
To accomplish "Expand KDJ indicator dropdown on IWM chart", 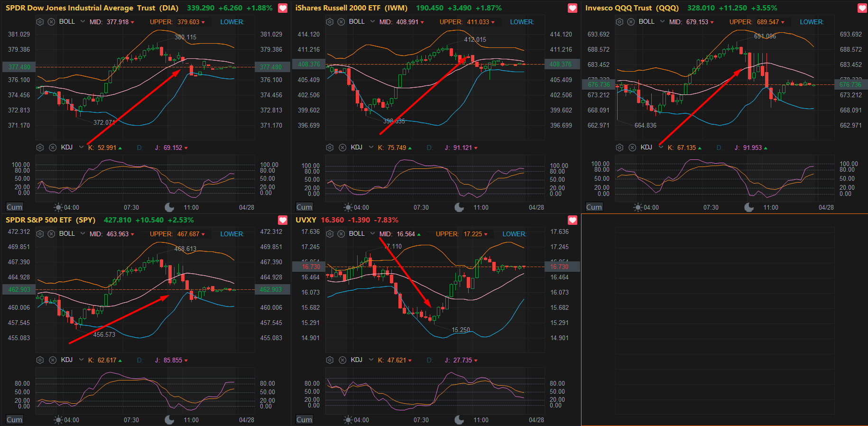I will 371,148.
